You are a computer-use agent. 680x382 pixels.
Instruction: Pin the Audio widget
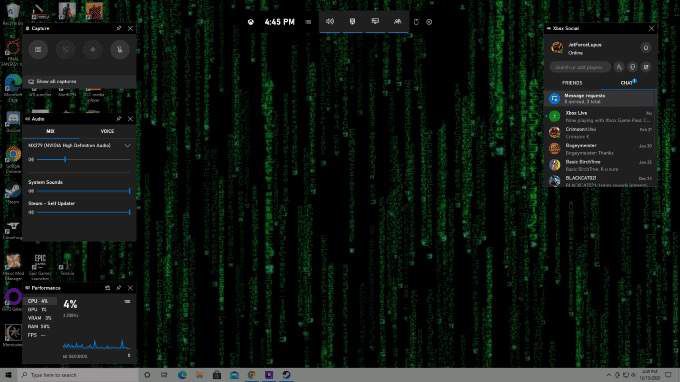[119, 119]
